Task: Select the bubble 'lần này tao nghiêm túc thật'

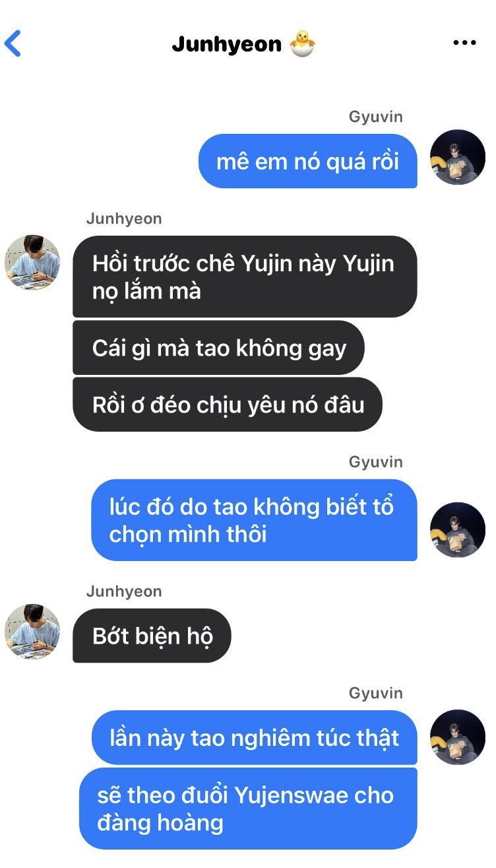Action: click(254, 737)
